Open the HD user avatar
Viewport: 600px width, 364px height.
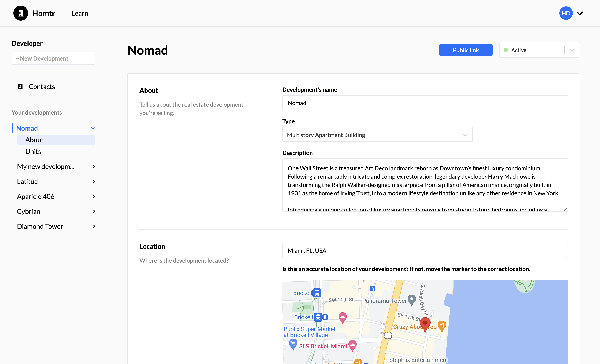566,13
